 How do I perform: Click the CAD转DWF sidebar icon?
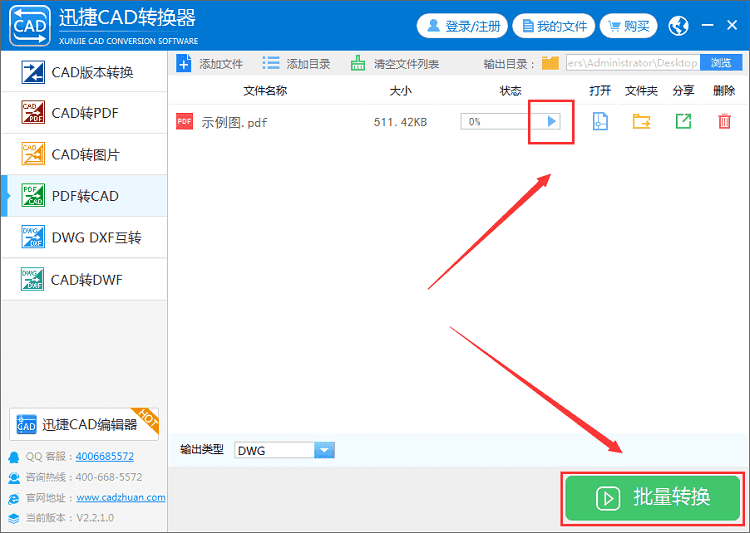[33, 279]
